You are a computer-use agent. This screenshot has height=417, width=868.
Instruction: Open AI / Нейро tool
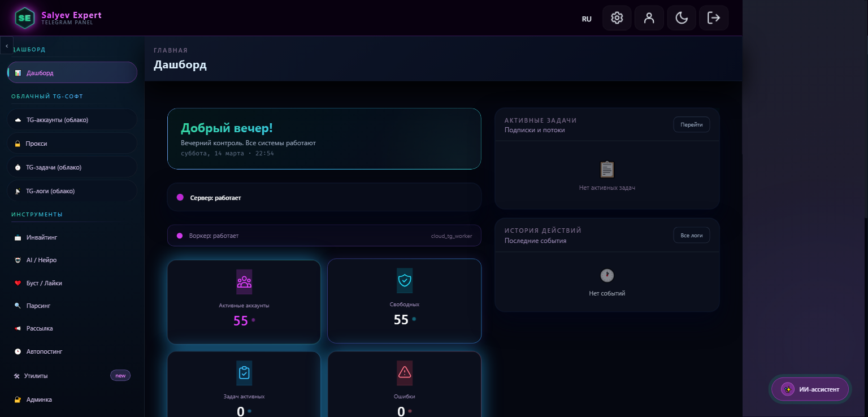72,260
